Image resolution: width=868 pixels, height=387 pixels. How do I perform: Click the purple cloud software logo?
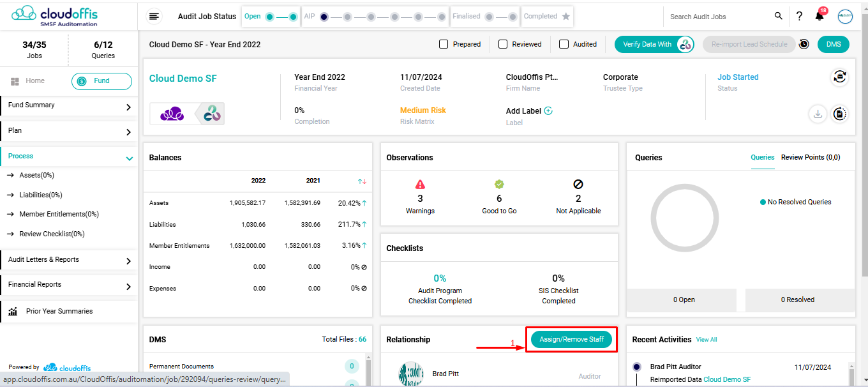tap(172, 114)
